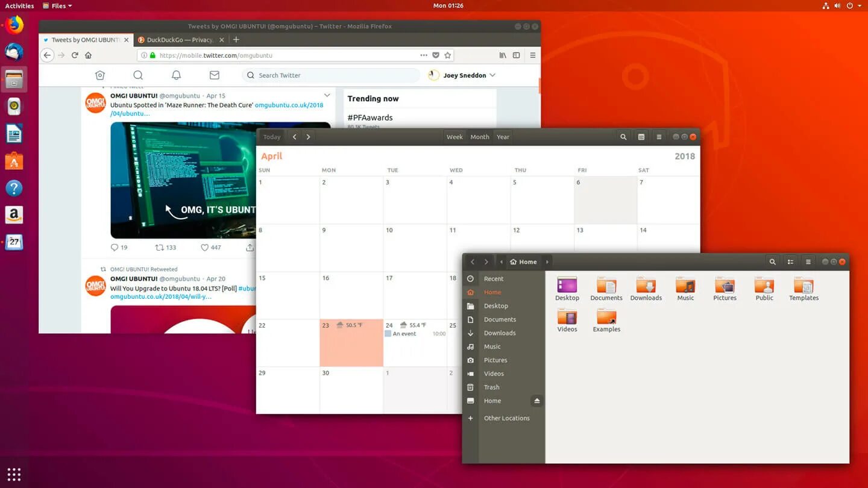Open Rhythmbox music player in dock
This screenshot has width=868, height=488.
pyautogui.click(x=14, y=107)
